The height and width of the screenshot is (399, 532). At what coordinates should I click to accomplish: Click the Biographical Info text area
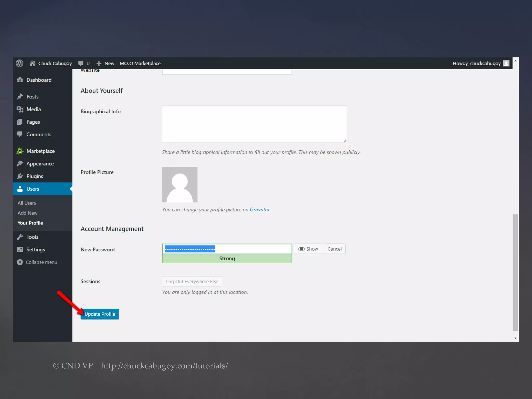coord(255,124)
